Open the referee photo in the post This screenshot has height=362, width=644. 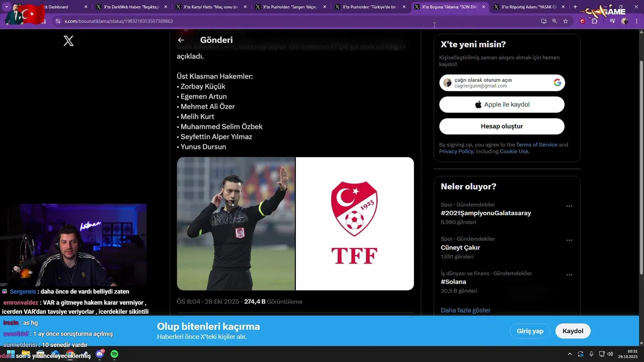pos(236,224)
